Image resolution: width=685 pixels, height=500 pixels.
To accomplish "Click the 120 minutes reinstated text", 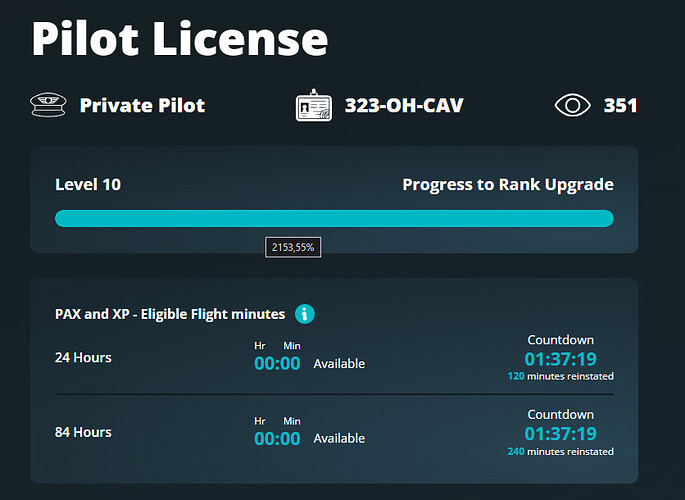I will coord(560,376).
